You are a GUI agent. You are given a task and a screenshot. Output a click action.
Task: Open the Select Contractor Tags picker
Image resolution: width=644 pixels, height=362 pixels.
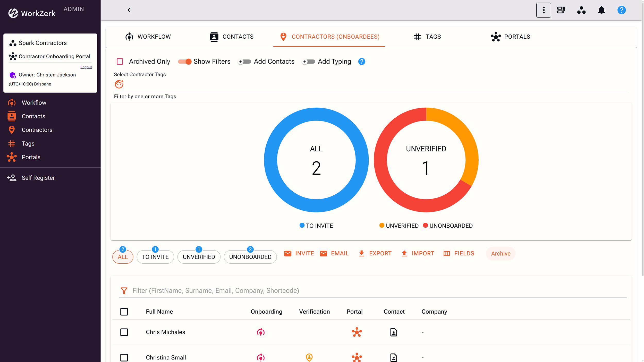119,84
